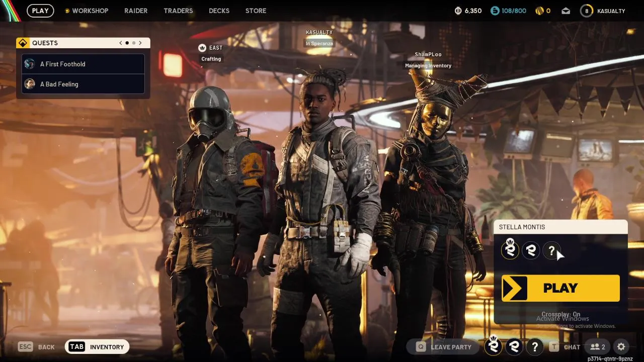Open the settings gear icon
644x362 pixels.
621,347
